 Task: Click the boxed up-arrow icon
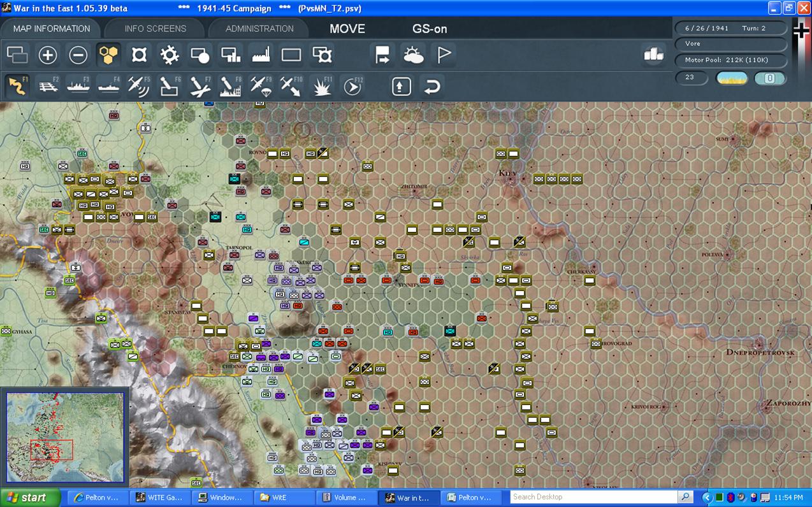[401, 86]
